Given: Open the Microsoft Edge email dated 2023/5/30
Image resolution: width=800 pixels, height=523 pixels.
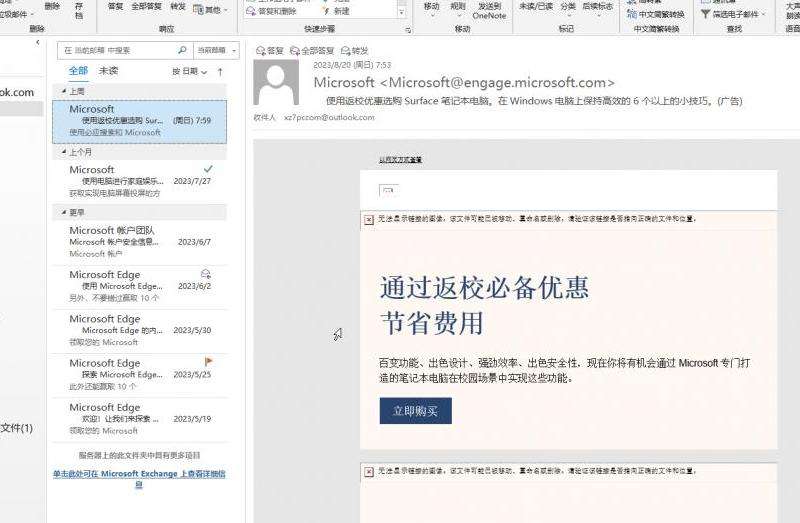Looking at the screenshot, I should click(139, 330).
